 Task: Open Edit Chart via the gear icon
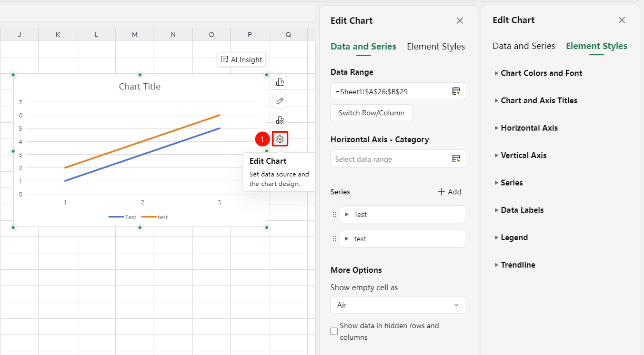tap(280, 139)
